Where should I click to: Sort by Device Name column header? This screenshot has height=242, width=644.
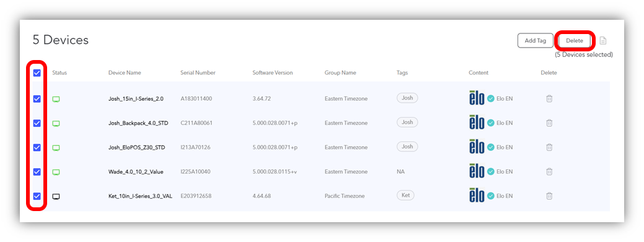125,73
